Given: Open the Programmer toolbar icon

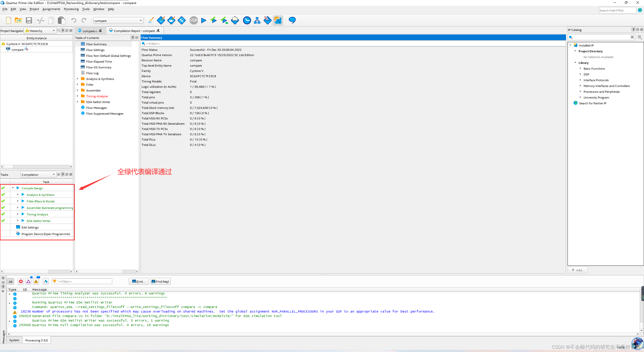Looking at the screenshot, I should pos(267,20).
